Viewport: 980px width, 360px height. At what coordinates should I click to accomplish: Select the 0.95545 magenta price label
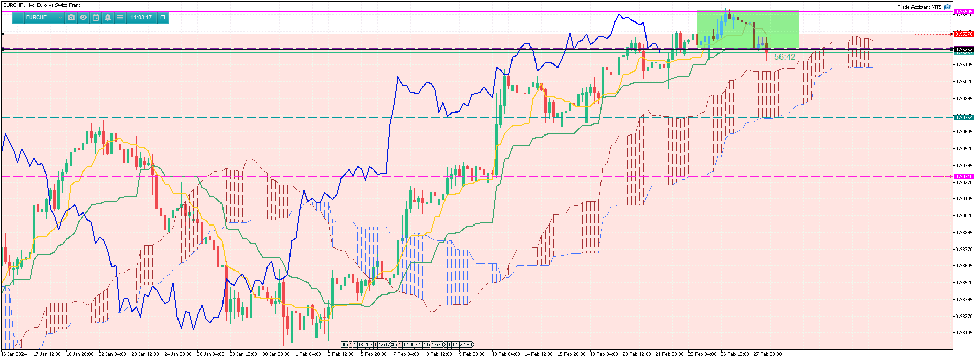[x=964, y=12]
